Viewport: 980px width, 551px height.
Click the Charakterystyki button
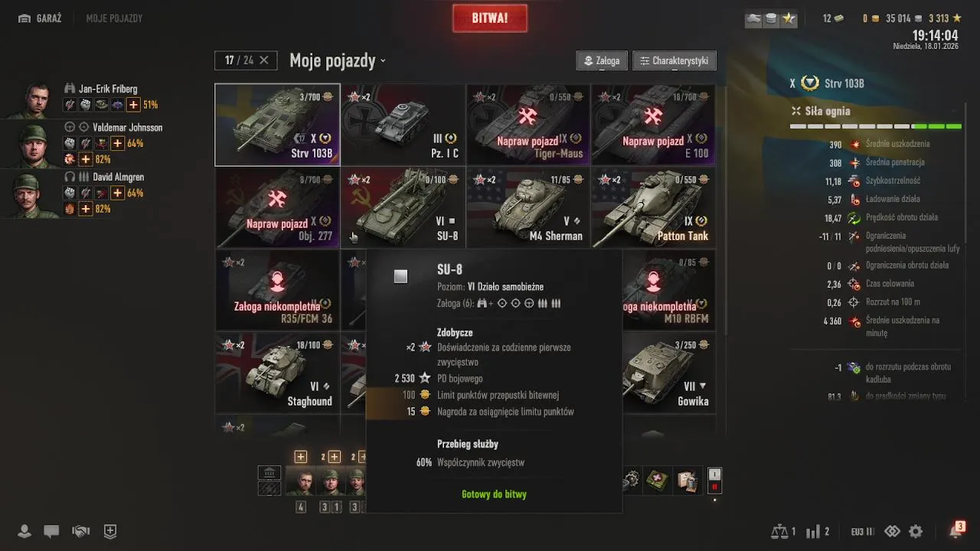pyautogui.click(x=675, y=60)
